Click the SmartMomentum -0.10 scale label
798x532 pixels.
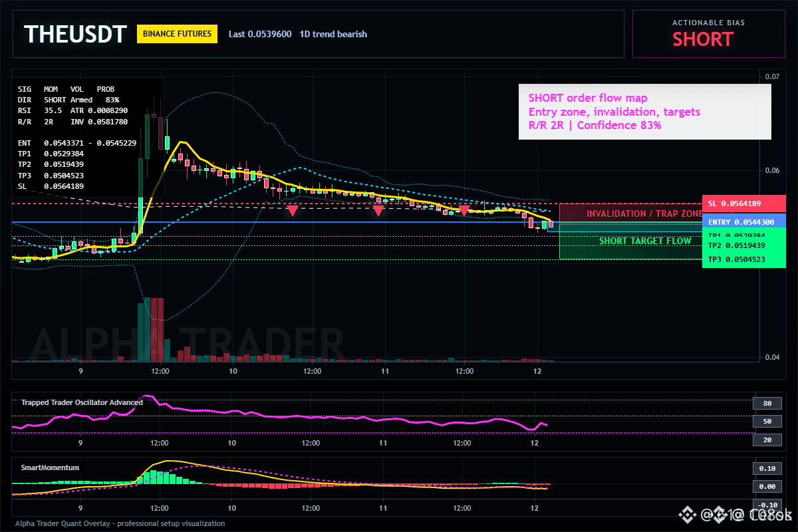click(x=767, y=505)
